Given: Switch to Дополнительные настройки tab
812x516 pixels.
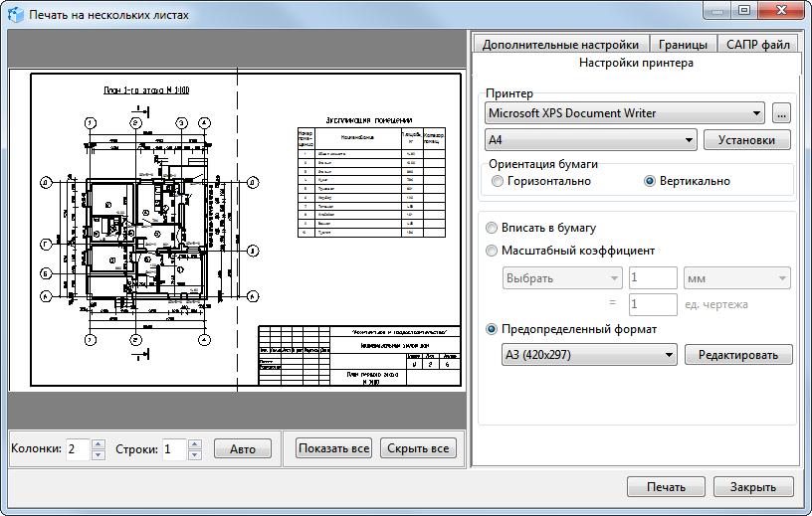Looking at the screenshot, I should click(560, 45).
